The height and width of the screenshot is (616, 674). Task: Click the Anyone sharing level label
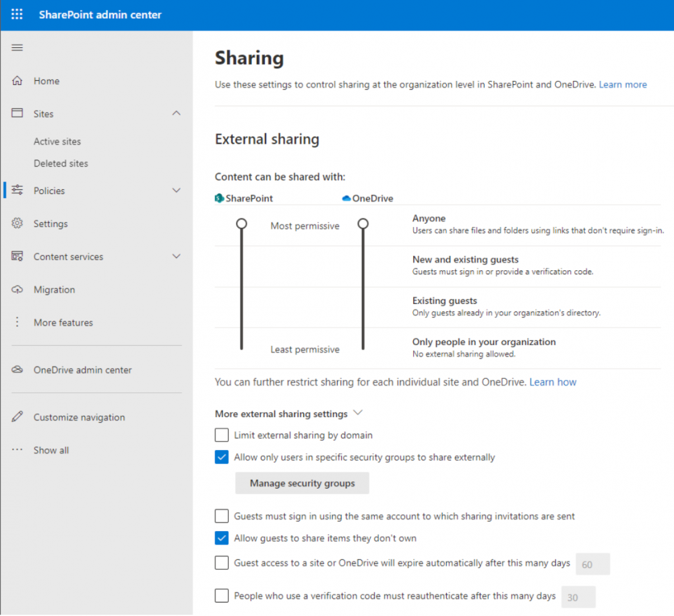pyautogui.click(x=429, y=218)
